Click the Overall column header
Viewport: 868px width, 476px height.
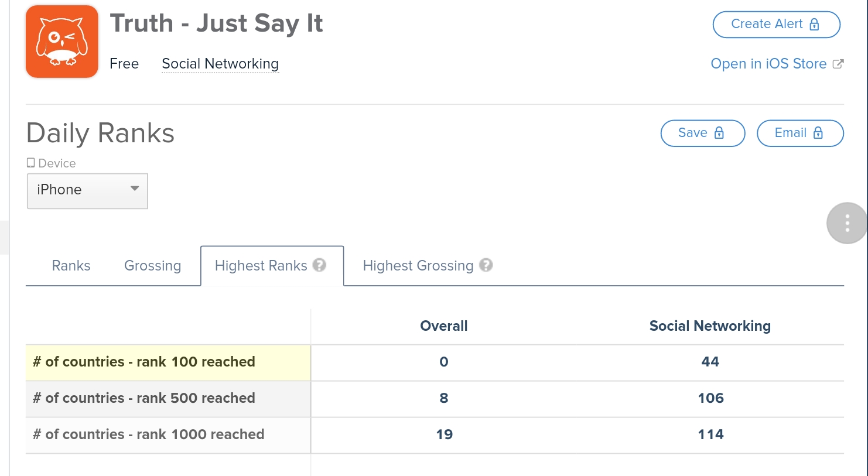(444, 326)
